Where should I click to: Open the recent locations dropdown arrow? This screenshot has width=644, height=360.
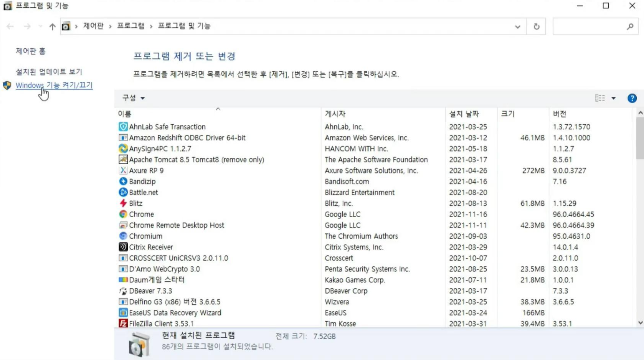click(40, 26)
